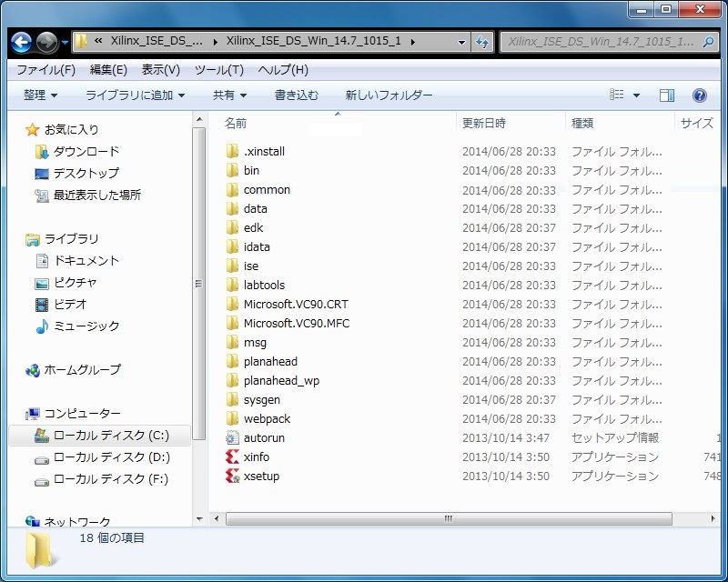Select the sysgen folder icon
Screen dimensions: 728x582
(232, 399)
